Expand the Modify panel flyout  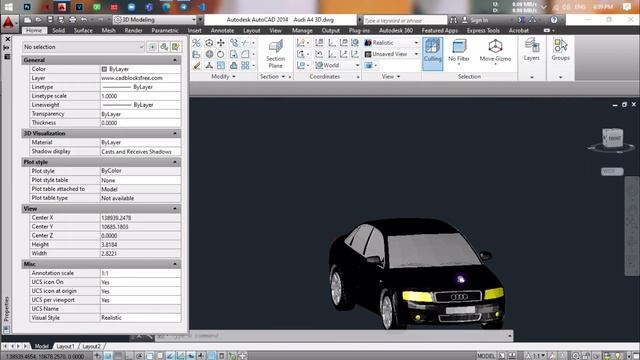[x=223, y=76]
